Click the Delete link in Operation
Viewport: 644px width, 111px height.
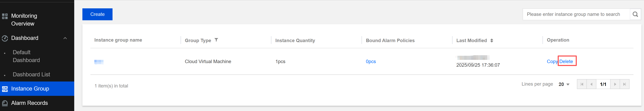coord(566,61)
